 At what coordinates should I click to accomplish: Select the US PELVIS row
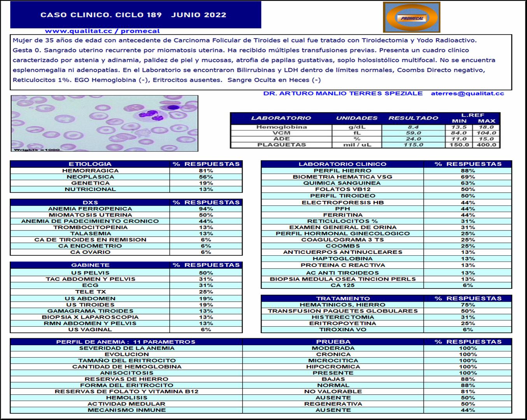click(126, 273)
